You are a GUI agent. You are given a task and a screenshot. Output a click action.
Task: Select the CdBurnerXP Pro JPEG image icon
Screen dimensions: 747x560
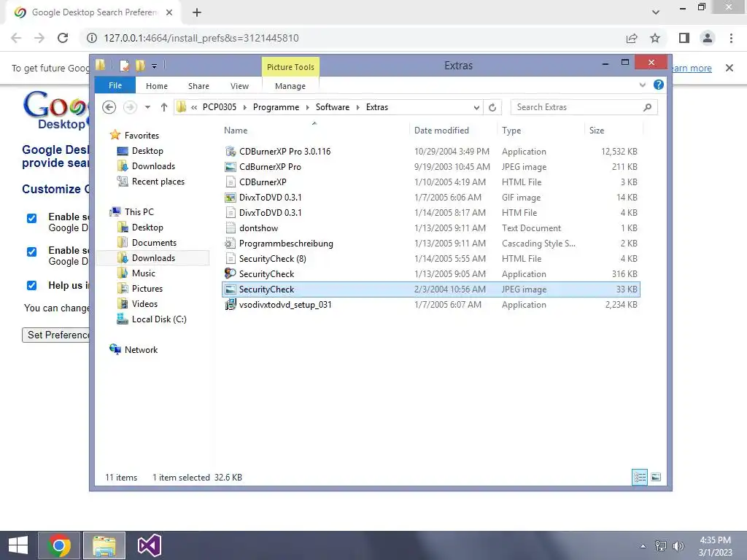tap(231, 167)
